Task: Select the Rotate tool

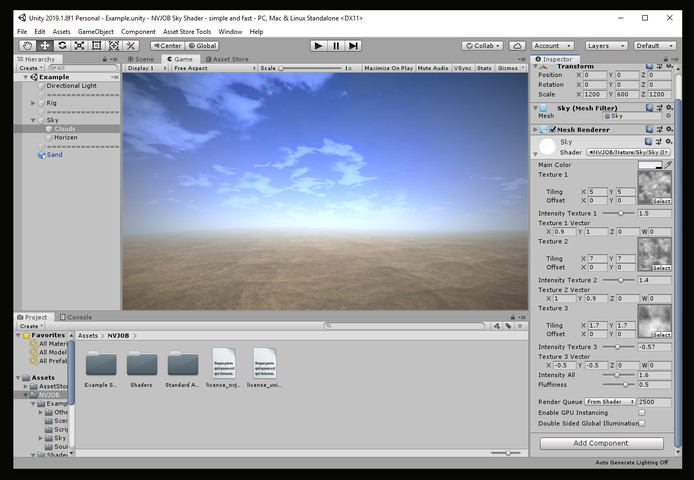Action: 62,46
